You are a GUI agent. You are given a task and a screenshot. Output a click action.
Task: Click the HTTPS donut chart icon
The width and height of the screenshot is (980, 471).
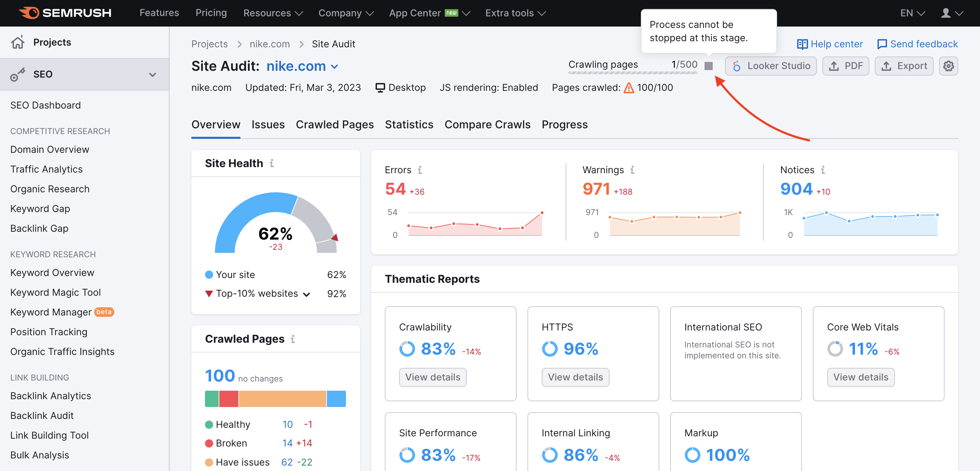pos(549,348)
